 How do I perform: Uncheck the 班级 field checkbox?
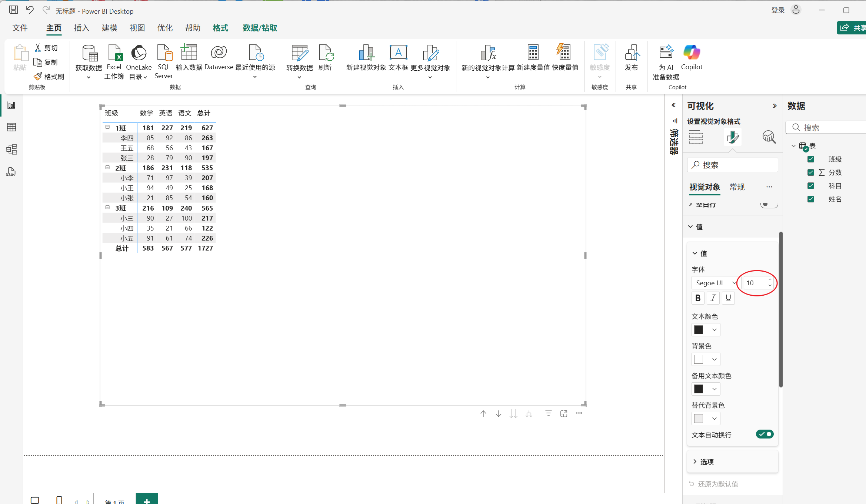tap(811, 159)
